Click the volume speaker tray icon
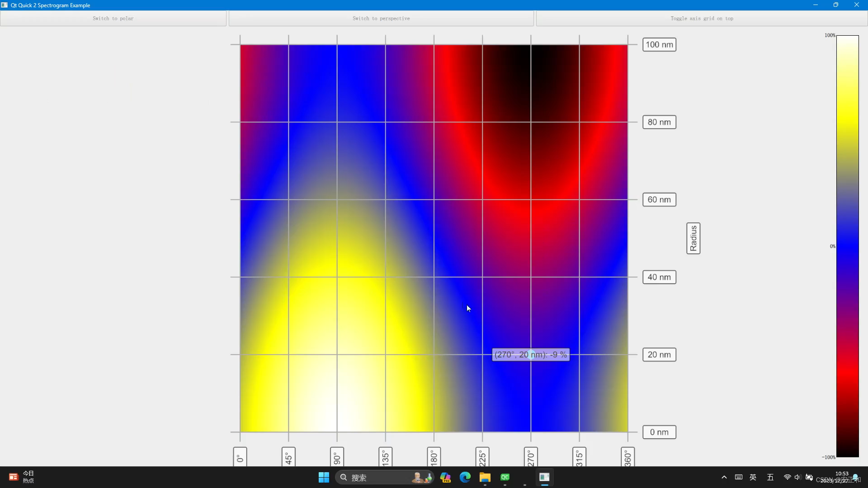The image size is (868, 488). (797, 477)
